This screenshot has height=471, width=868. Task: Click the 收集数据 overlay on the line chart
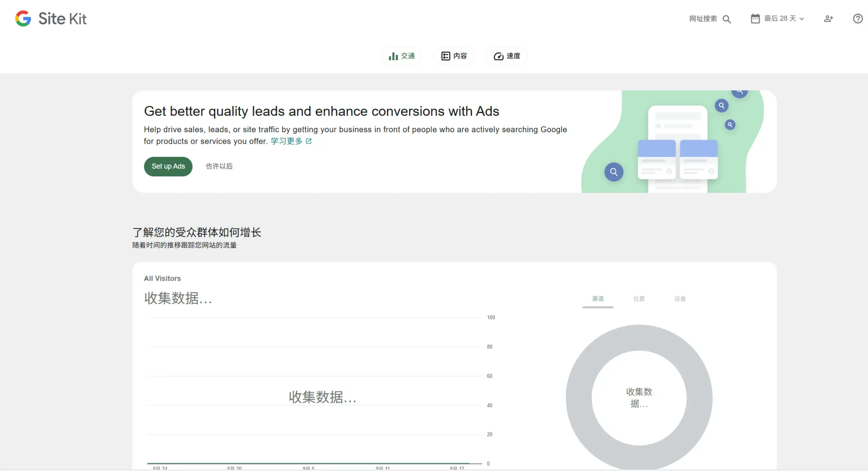pos(323,397)
